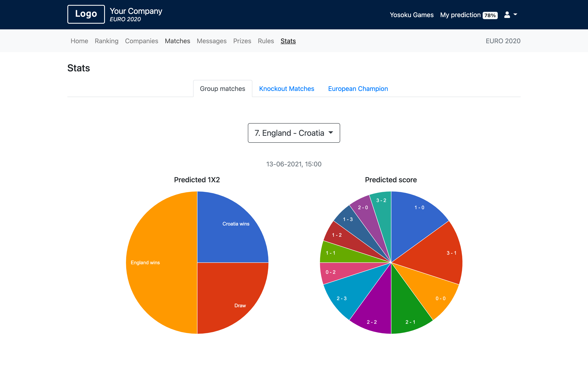Switch to the European Champion tab
The image size is (588, 367).
(x=358, y=89)
